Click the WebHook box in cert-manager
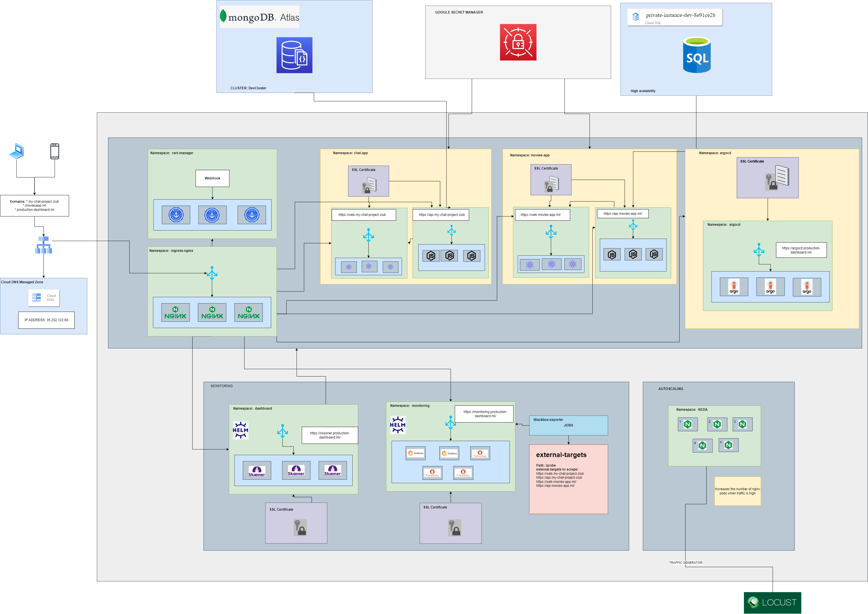868x614 pixels. click(212, 178)
